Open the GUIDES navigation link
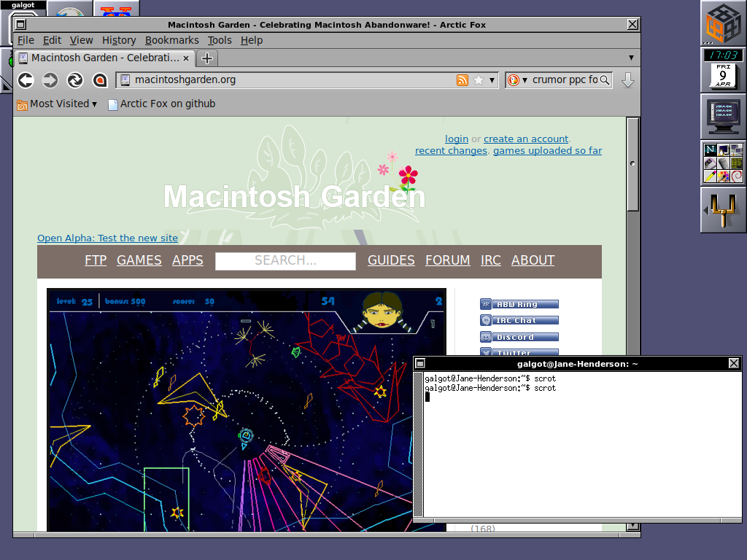Screen dimensions: 747x560 (391, 260)
